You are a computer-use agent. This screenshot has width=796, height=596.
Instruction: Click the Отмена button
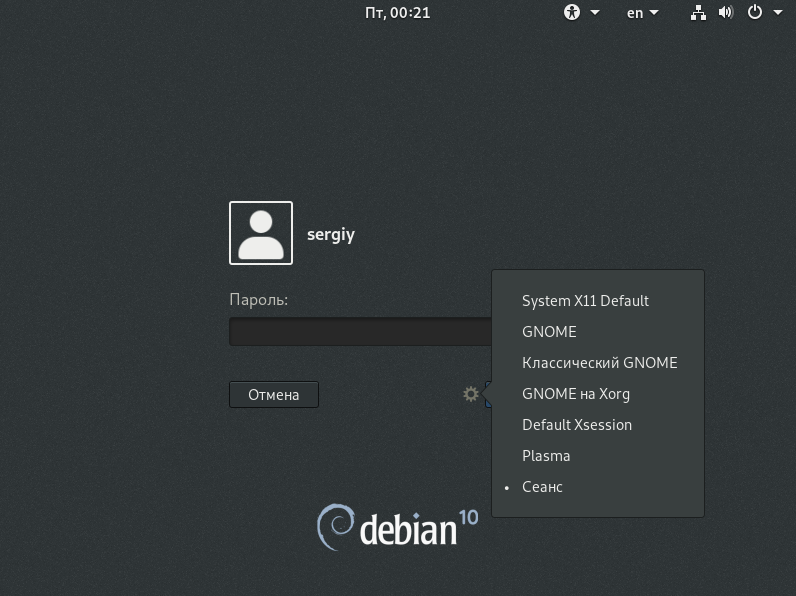[x=274, y=394]
